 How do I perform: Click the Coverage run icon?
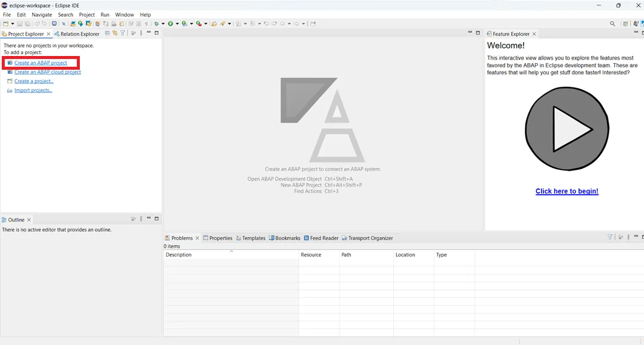[185, 23]
